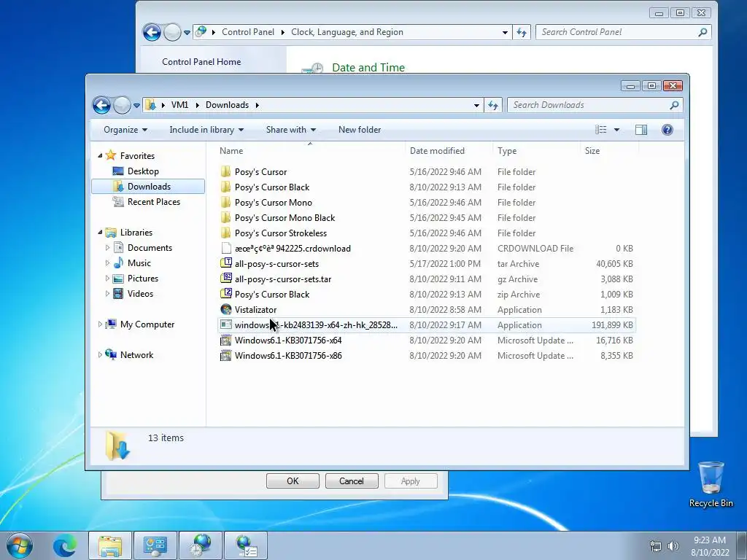Sort files by the Type column header
The width and height of the screenshot is (747, 560).
[x=536, y=150]
